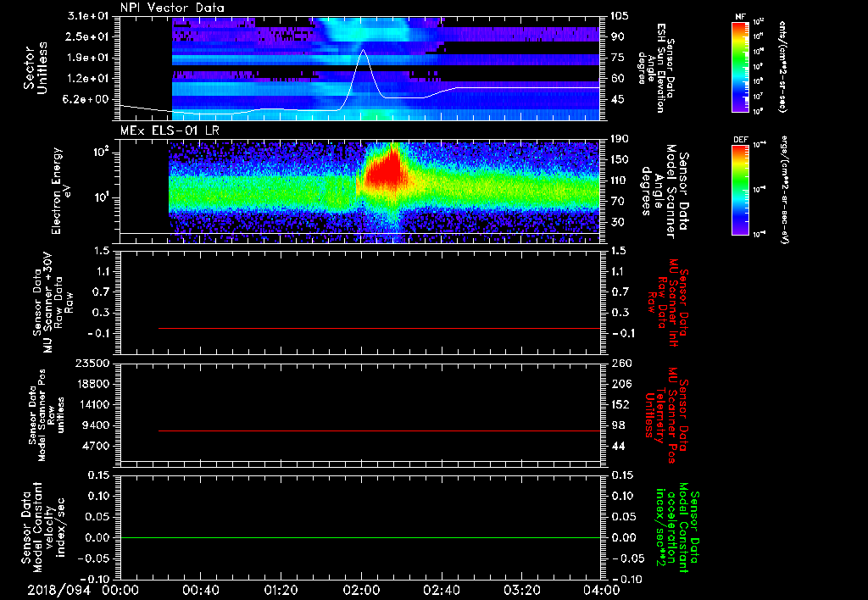The image size is (868, 600).
Task: Click the 45 degree tick on the Sun elevation axis
Action: point(617,100)
